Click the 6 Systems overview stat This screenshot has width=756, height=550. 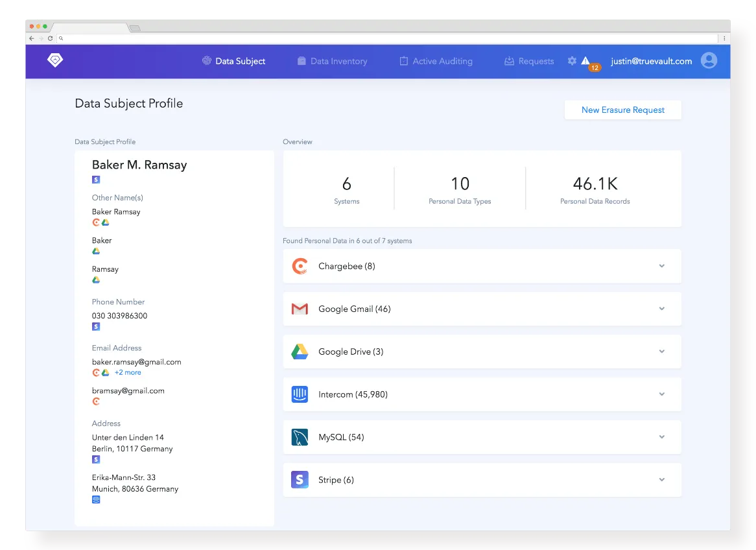[x=347, y=189]
